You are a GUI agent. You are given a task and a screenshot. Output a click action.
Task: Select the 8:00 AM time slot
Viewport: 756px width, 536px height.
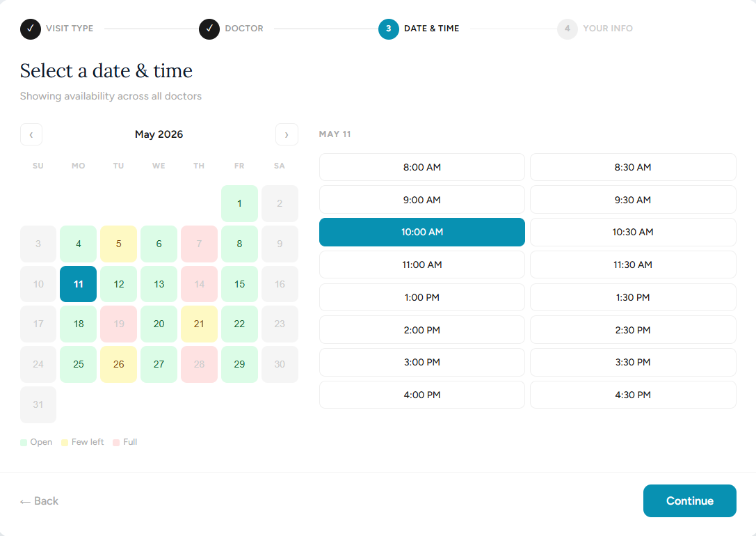421,167
